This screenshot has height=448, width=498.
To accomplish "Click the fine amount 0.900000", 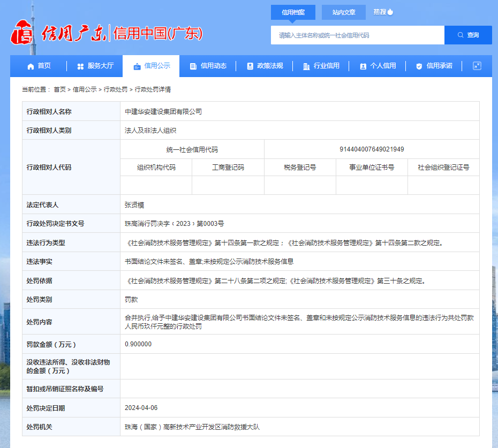I will pos(138,344).
